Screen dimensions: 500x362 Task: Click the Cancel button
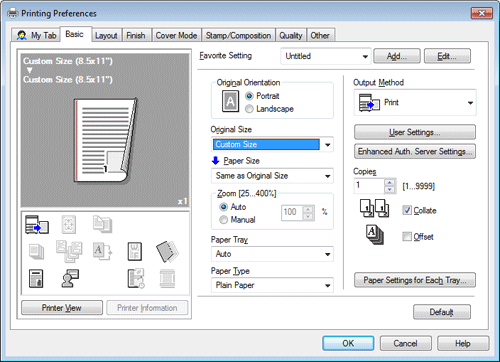[x=405, y=343]
